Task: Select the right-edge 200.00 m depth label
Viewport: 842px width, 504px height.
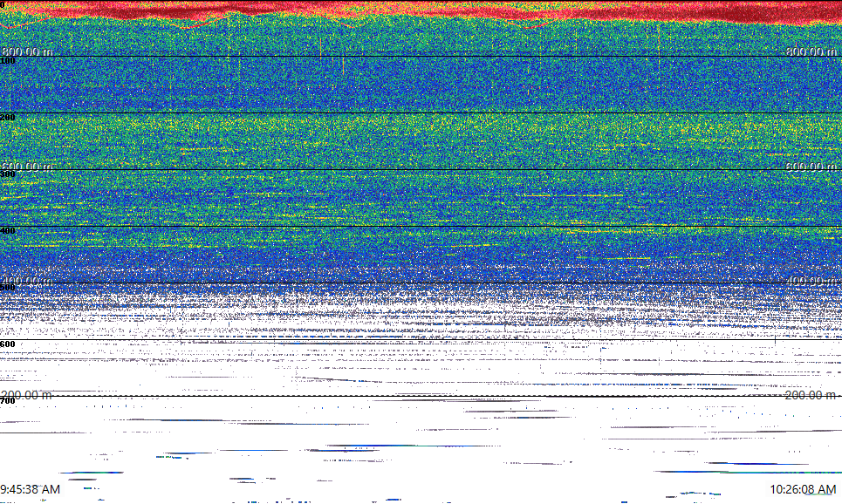Action: tap(811, 395)
